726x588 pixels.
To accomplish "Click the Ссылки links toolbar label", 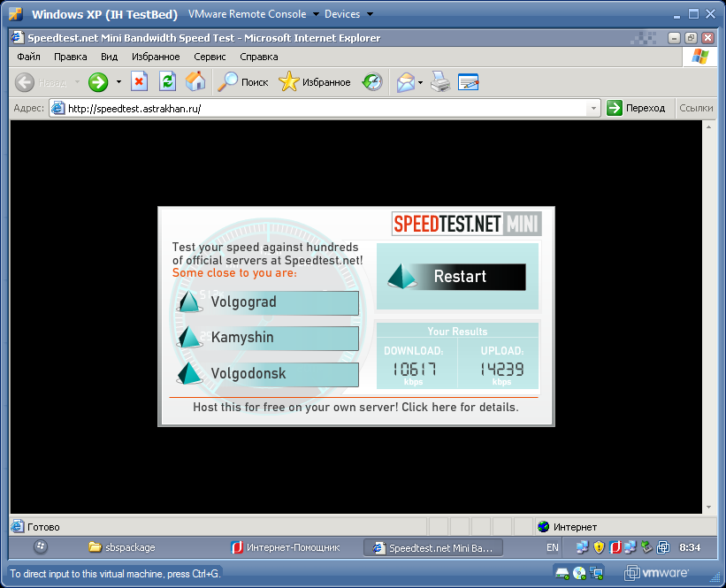I will pos(696,109).
